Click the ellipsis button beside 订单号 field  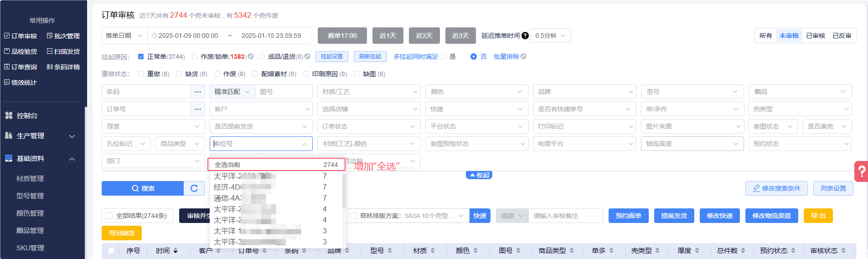[x=198, y=109]
